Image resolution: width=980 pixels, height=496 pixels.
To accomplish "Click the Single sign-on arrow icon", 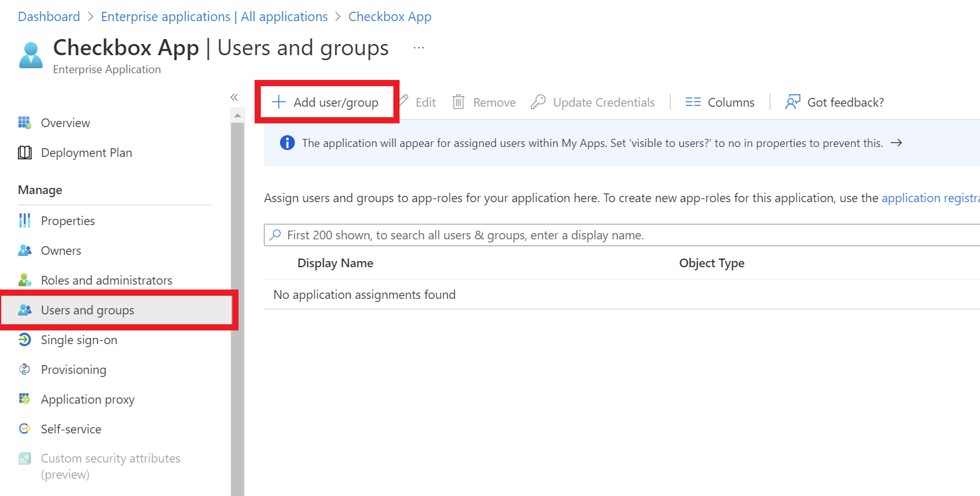I will pyautogui.click(x=25, y=340).
